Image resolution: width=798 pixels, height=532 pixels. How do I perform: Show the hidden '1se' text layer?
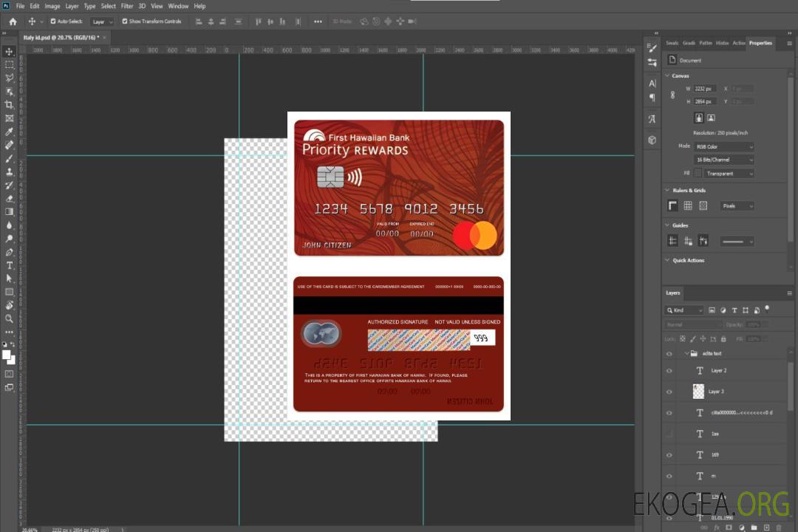[669, 434]
